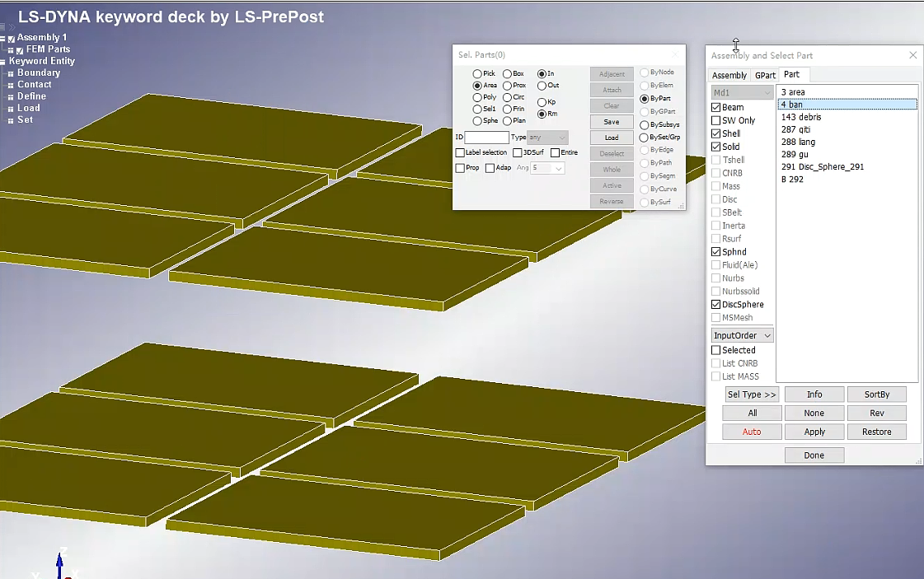Select the Frin selection mode
924x579 pixels.
click(x=507, y=109)
